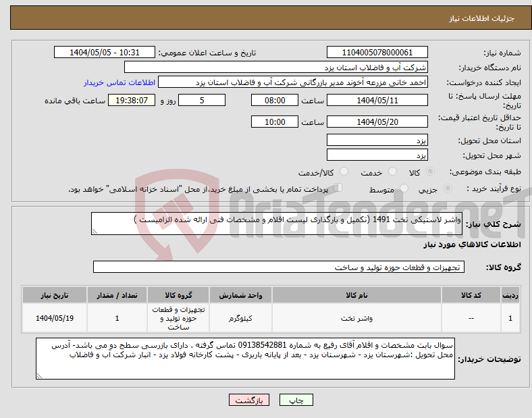
Task: Click the تجهیزات و قطعات حوزه تولید table cell
Action: pyautogui.click(x=178, y=318)
